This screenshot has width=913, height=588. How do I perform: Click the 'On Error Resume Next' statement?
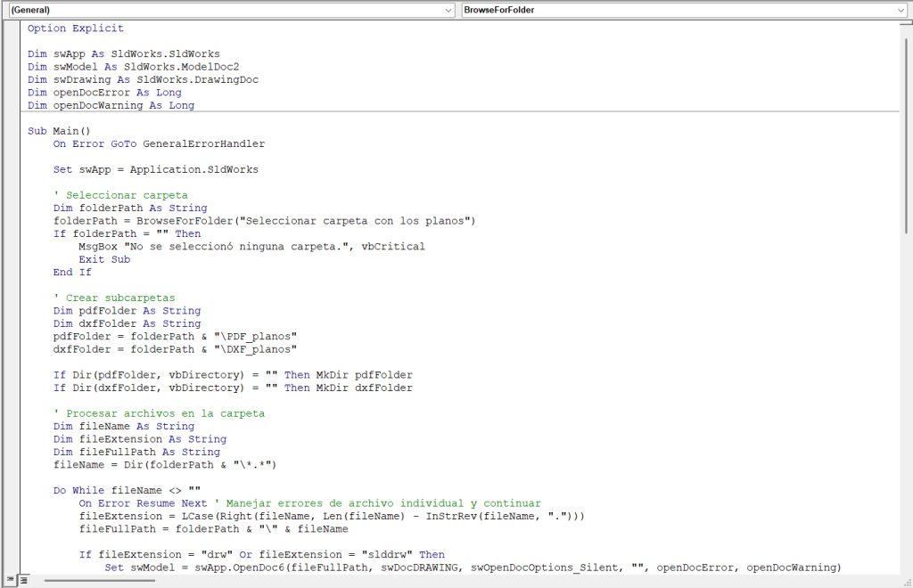(143, 503)
